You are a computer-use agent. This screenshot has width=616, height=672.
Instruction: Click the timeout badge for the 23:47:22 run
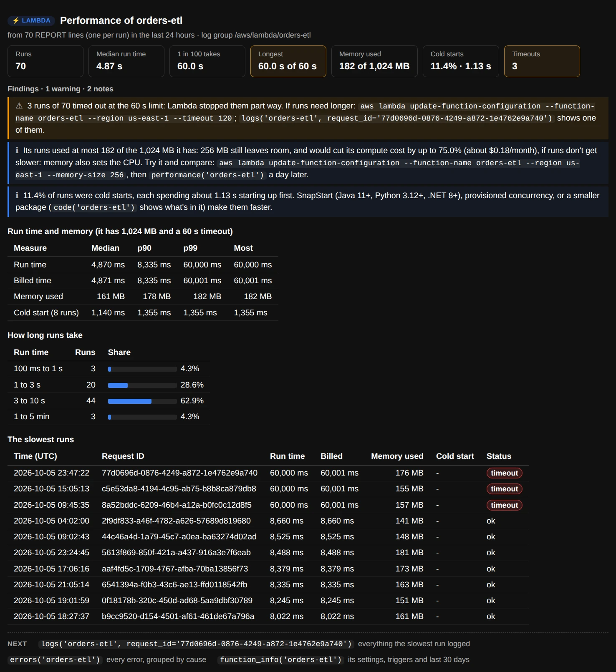pos(504,473)
